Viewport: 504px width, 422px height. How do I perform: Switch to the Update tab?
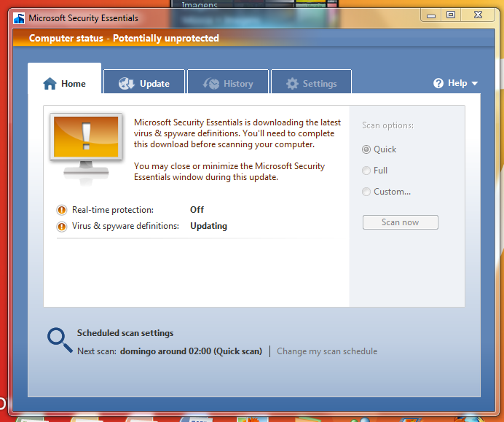tap(144, 82)
